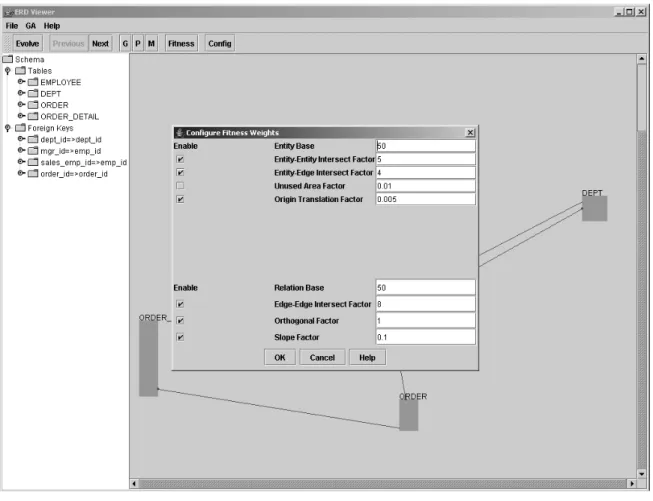Select the Schema folder icon
The width and height of the screenshot is (653, 501).
[x=8, y=59]
